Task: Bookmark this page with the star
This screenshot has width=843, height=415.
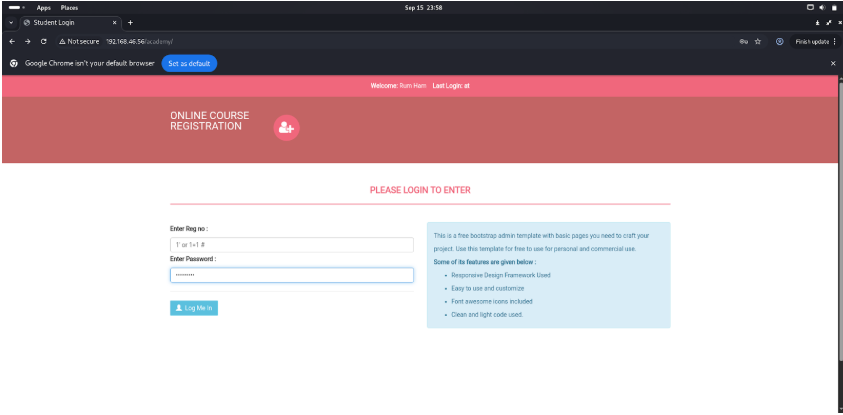Action: click(758, 41)
